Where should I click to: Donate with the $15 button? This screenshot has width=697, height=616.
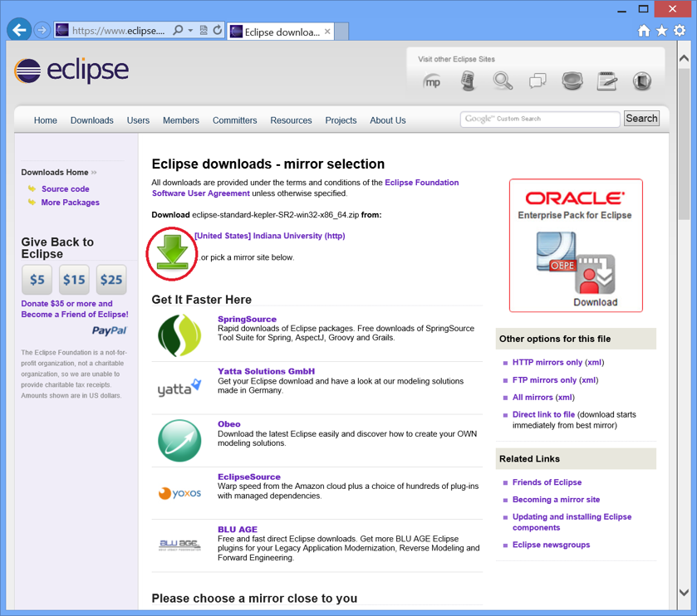[x=74, y=279]
